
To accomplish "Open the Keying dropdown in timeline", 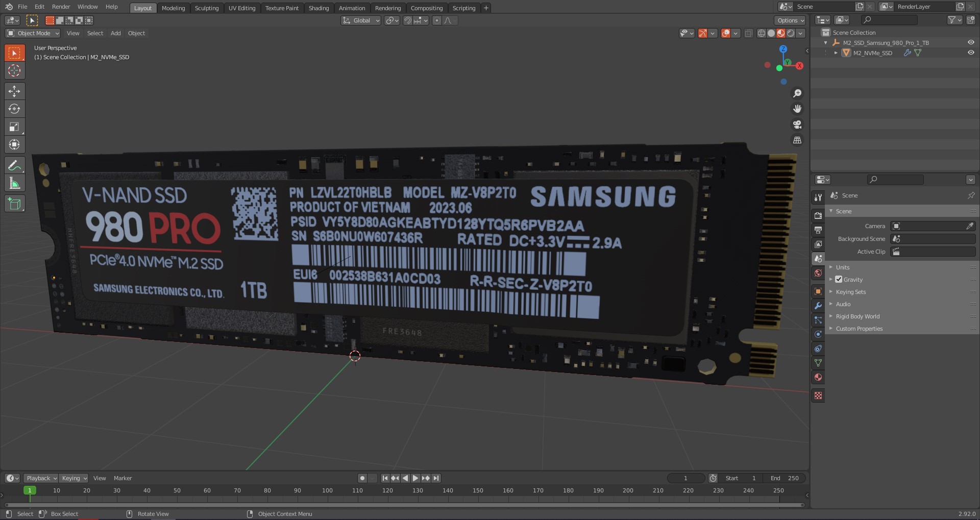I will coord(74,478).
